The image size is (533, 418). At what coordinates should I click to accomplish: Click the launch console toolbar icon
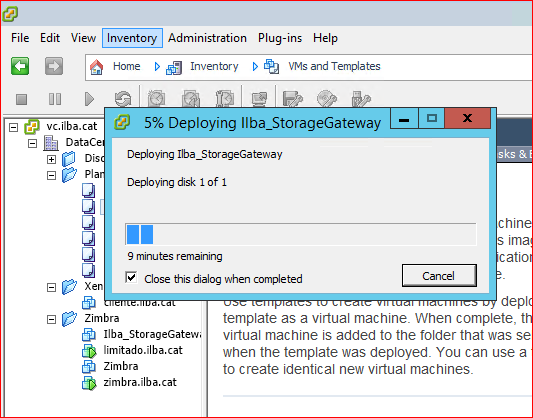[259, 99]
